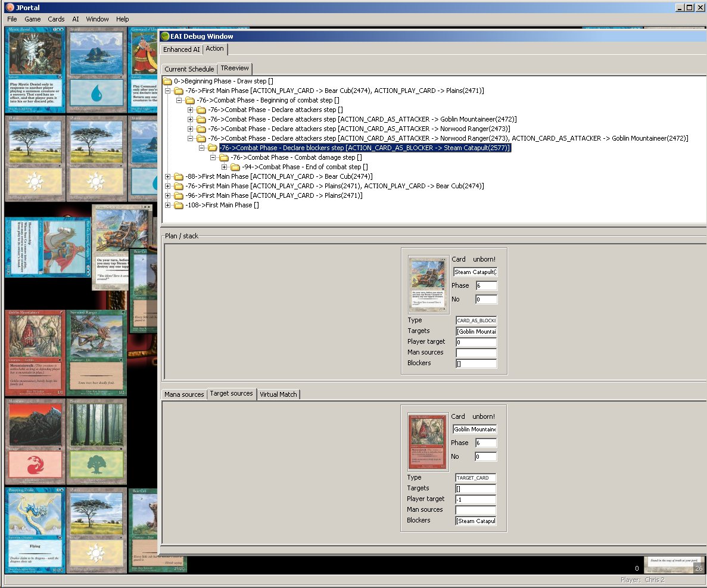Open the Game menu
The image size is (707, 588).
pos(33,19)
